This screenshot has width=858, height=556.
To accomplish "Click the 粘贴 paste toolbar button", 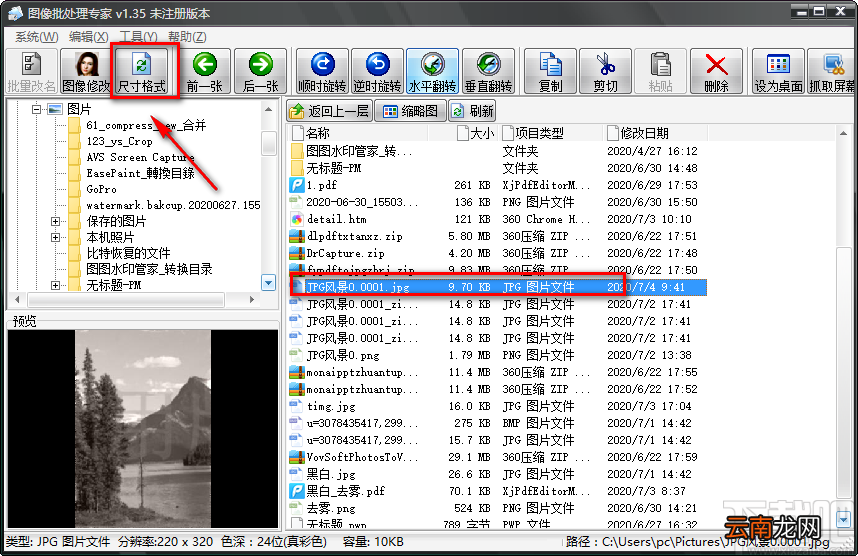I will pyautogui.click(x=660, y=71).
